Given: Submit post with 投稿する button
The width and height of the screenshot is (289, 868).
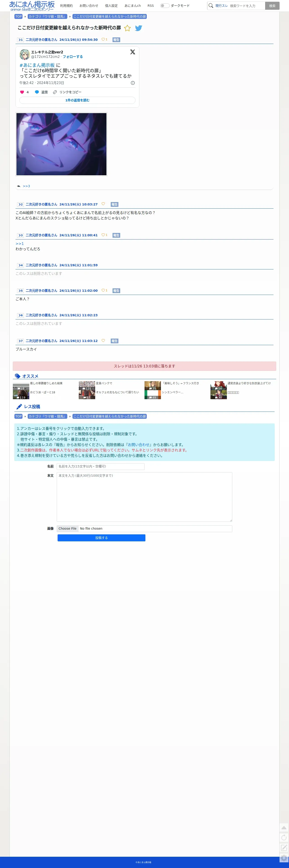Looking at the screenshot, I should click(101, 538).
